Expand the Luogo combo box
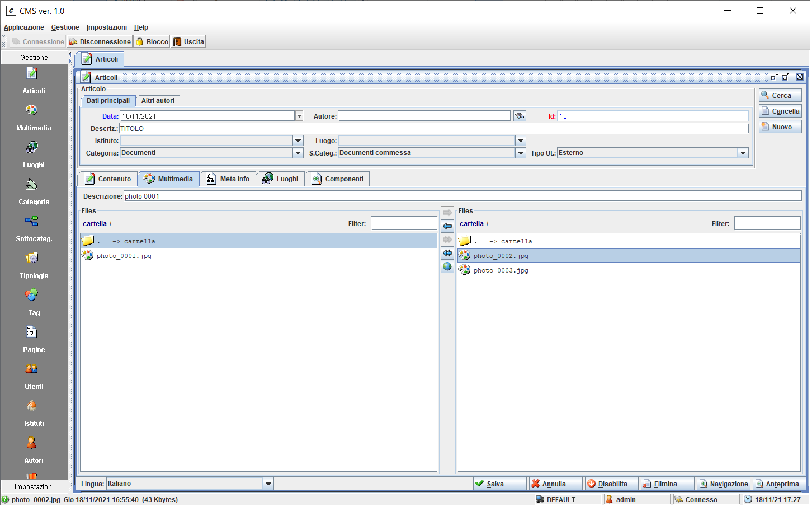The width and height of the screenshot is (812, 506). click(521, 141)
